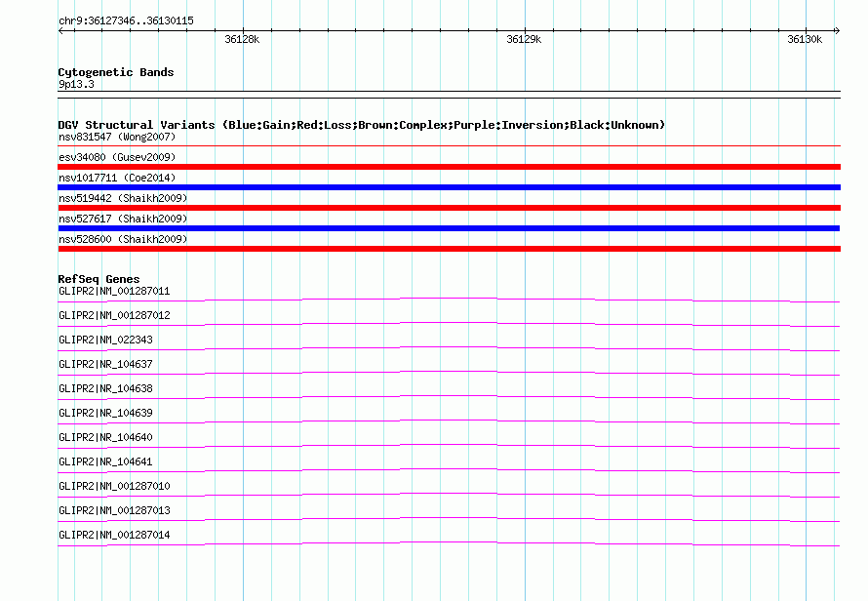Image resolution: width=868 pixels, height=601 pixels.
Task: Select the Cytogenetic Bands track title
Action: click(x=116, y=72)
